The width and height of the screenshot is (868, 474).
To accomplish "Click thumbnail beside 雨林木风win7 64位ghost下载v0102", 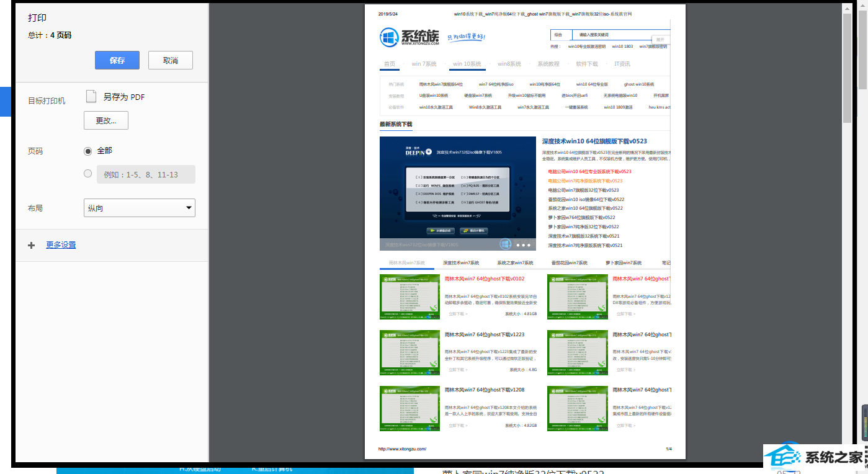I will 409,297.
